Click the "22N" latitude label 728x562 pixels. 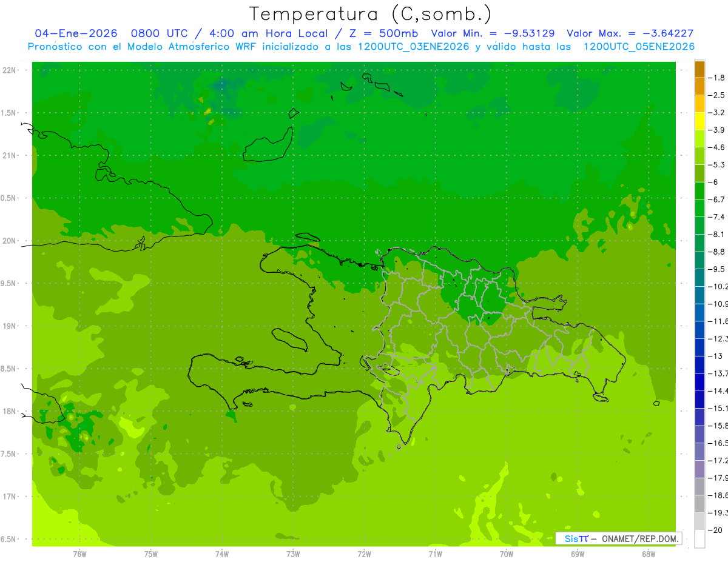[x=9, y=70]
